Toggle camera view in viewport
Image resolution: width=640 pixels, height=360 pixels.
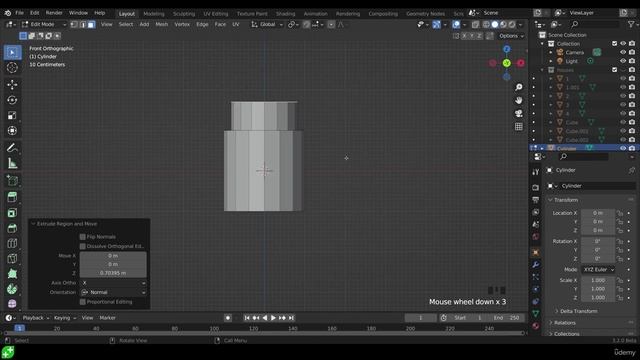click(x=519, y=113)
